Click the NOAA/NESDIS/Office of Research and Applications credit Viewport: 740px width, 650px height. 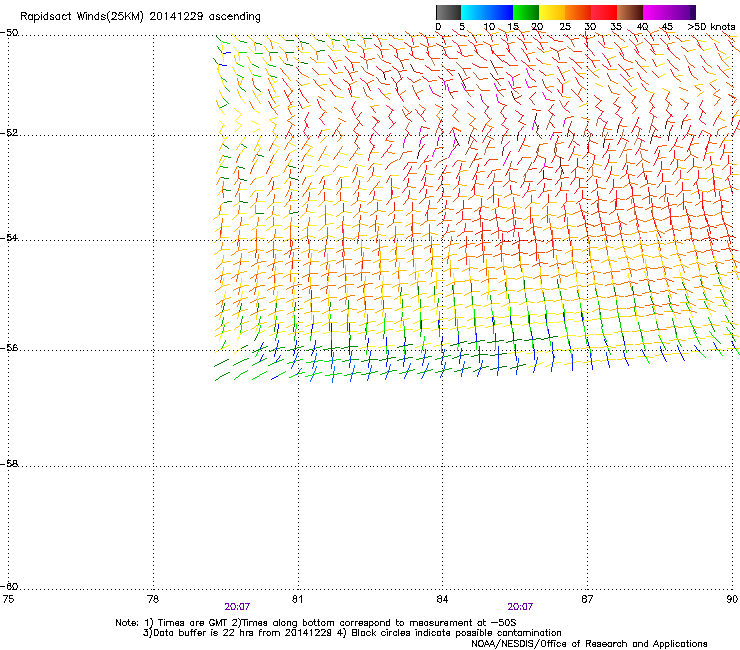[x=589, y=644]
